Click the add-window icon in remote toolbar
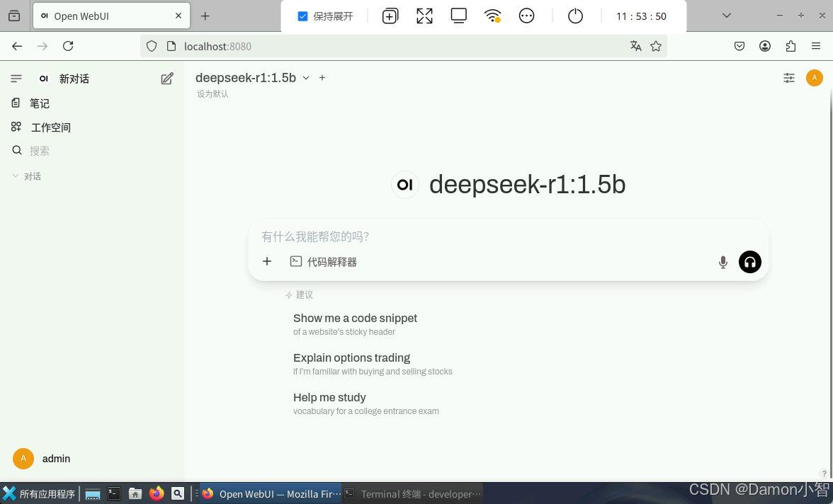The height and width of the screenshot is (504, 833). tap(390, 16)
